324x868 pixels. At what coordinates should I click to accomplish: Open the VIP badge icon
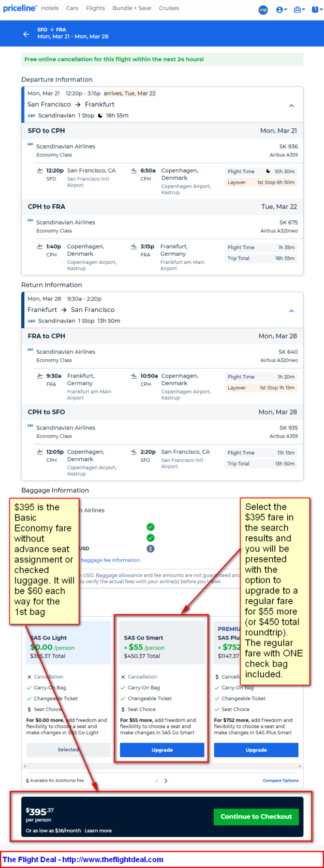263,10
